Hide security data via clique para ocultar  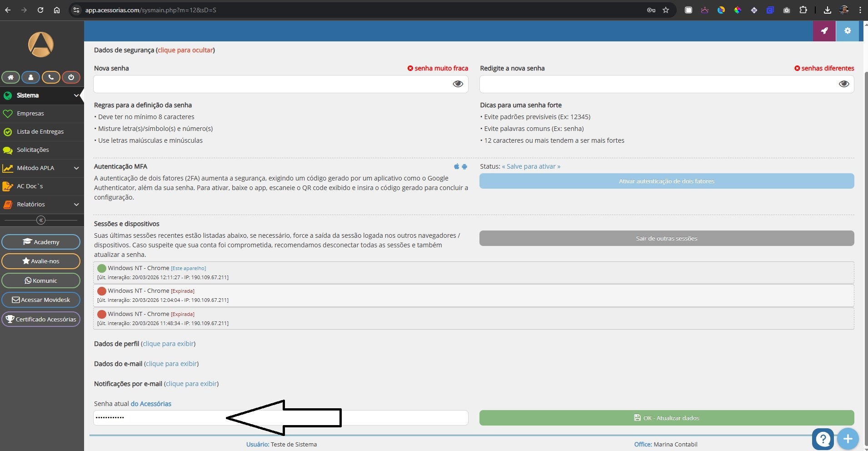(x=185, y=50)
